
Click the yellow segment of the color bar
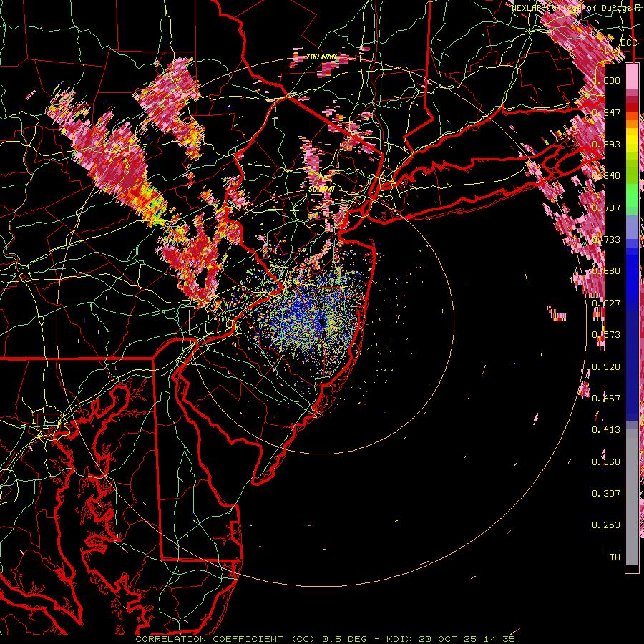[x=632, y=140]
